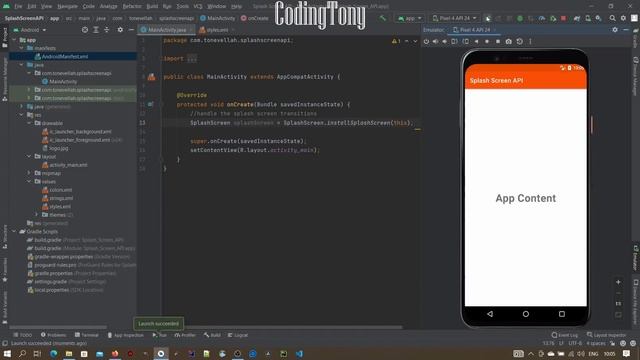Click the Windows Start button

[x=7, y=353]
